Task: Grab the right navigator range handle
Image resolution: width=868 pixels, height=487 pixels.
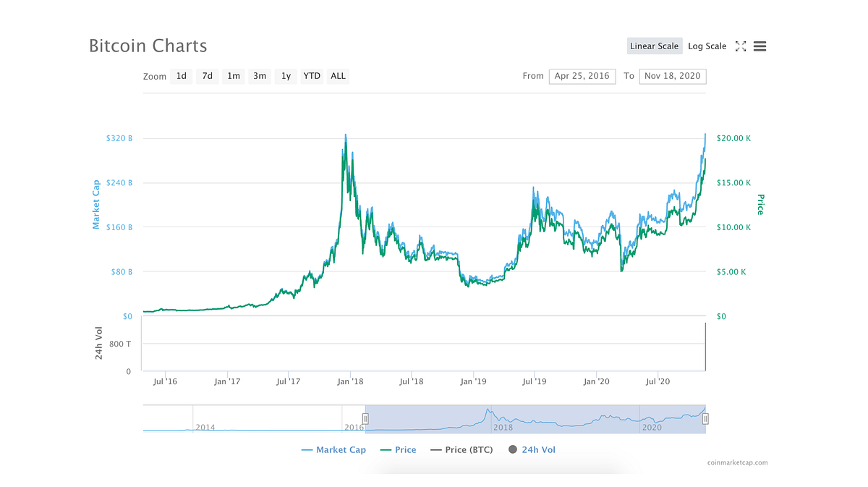Action: [705, 418]
